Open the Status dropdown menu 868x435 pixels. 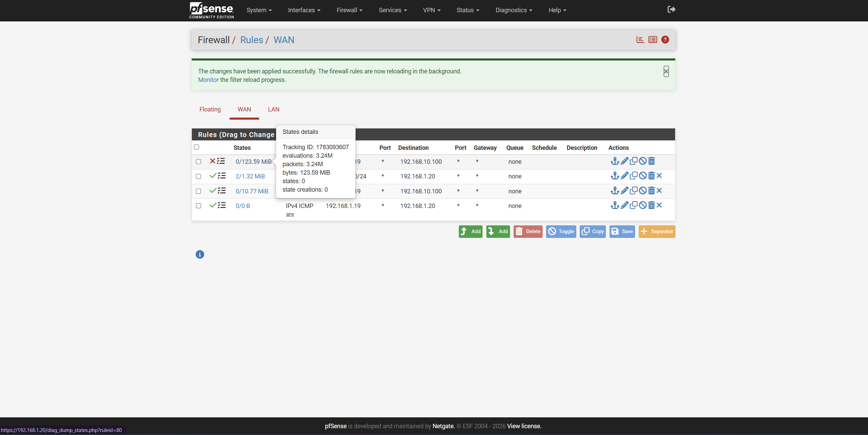468,10
